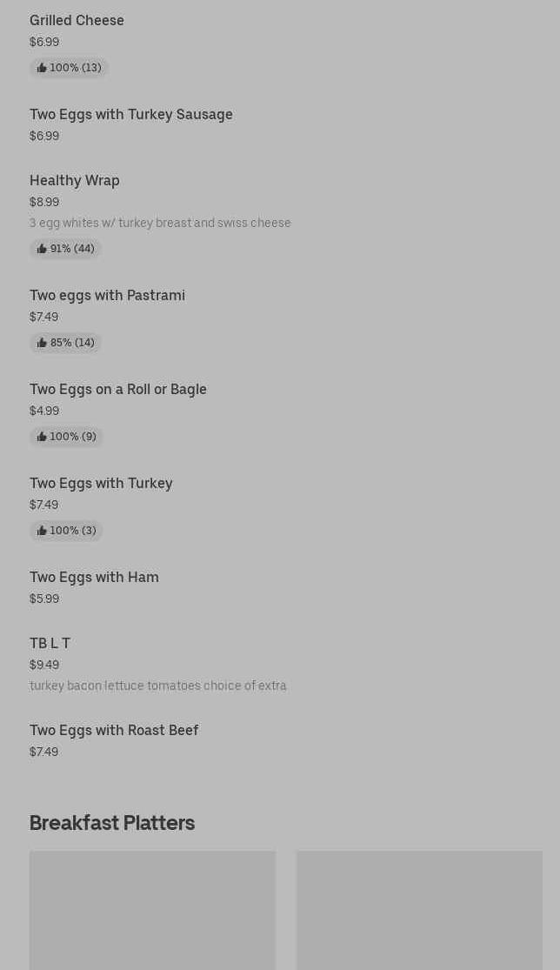This screenshot has width=560, height=970.
Task: Open Two Eggs with Turkey item
Action: click(101, 483)
